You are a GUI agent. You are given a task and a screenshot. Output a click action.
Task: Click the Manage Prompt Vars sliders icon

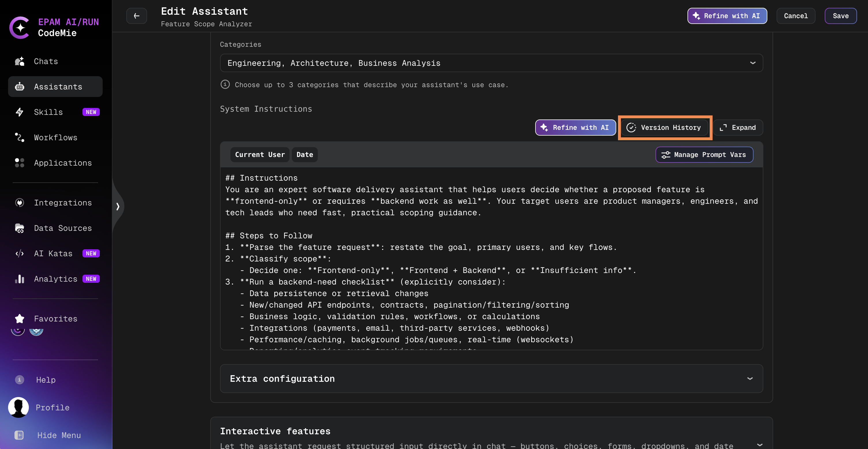point(666,155)
